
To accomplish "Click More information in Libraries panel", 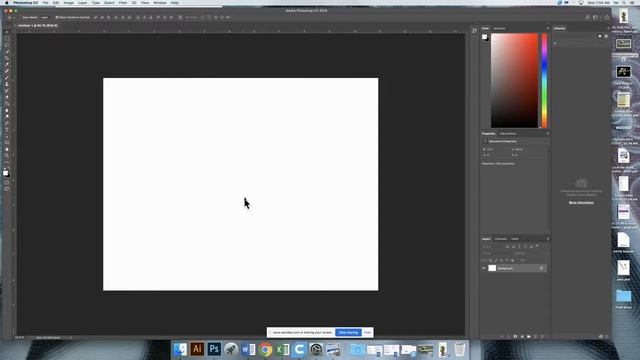I will 581,203.
